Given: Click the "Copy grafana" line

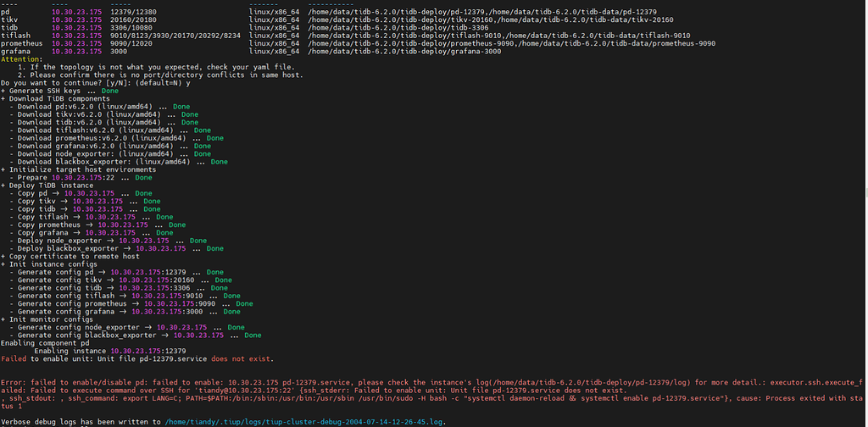Looking at the screenshot, I should (x=92, y=233).
